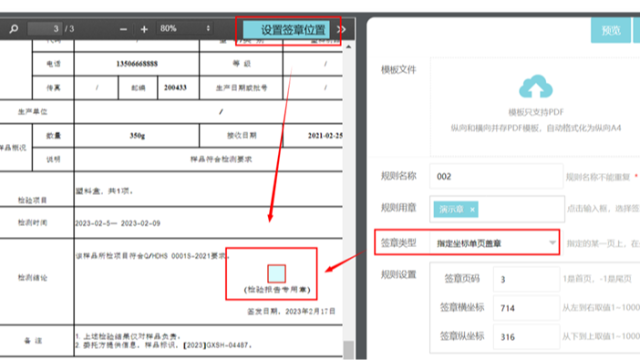This screenshot has height=360, width=640.
Task: Click the phone number 13506668888 cell
Action: point(137,64)
